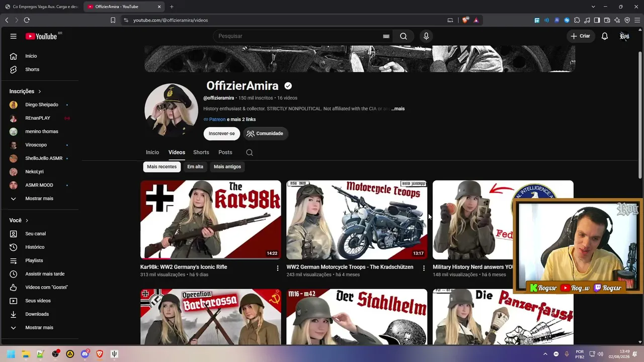Open YouTube notifications bell
Screen dimensions: 644x362
point(605,36)
